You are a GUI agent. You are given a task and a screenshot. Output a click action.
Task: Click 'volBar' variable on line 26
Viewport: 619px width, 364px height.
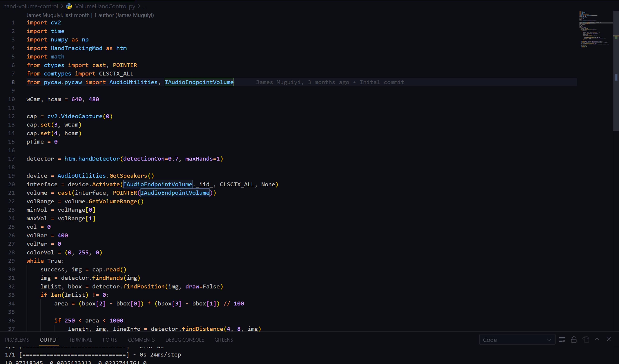coord(37,236)
